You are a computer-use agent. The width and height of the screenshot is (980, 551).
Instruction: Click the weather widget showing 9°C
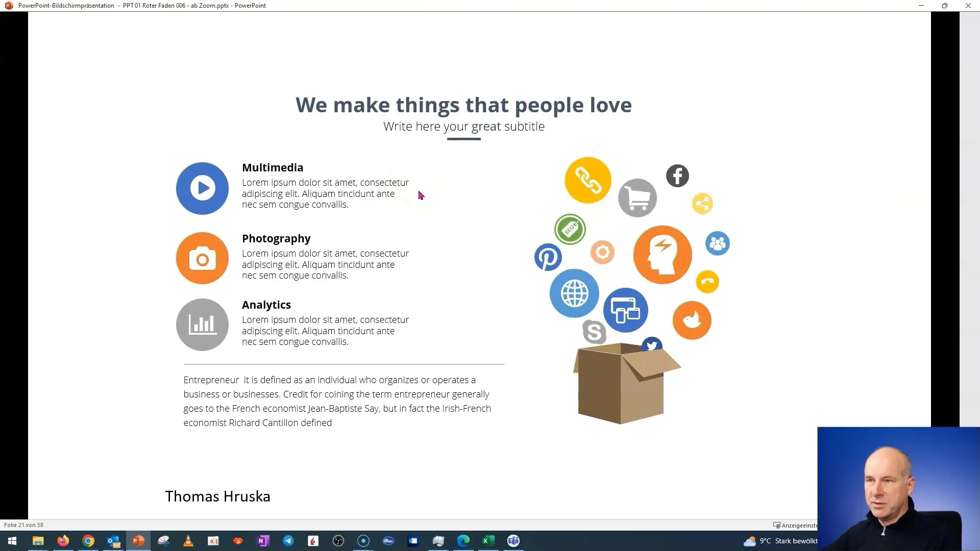pyautogui.click(x=780, y=541)
